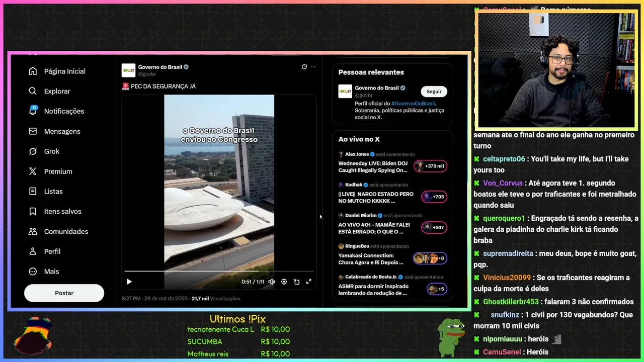The width and height of the screenshot is (644, 362).
Task: Click +705 listeners badge
Action: pyautogui.click(x=434, y=197)
